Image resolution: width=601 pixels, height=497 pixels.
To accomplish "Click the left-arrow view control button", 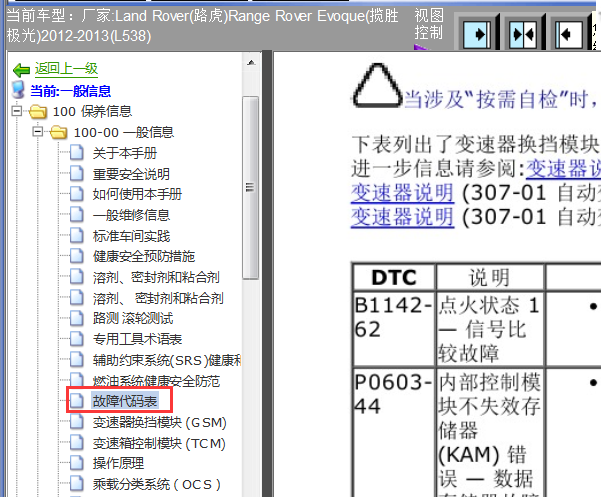I will pyautogui.click(x=569, y=34).
